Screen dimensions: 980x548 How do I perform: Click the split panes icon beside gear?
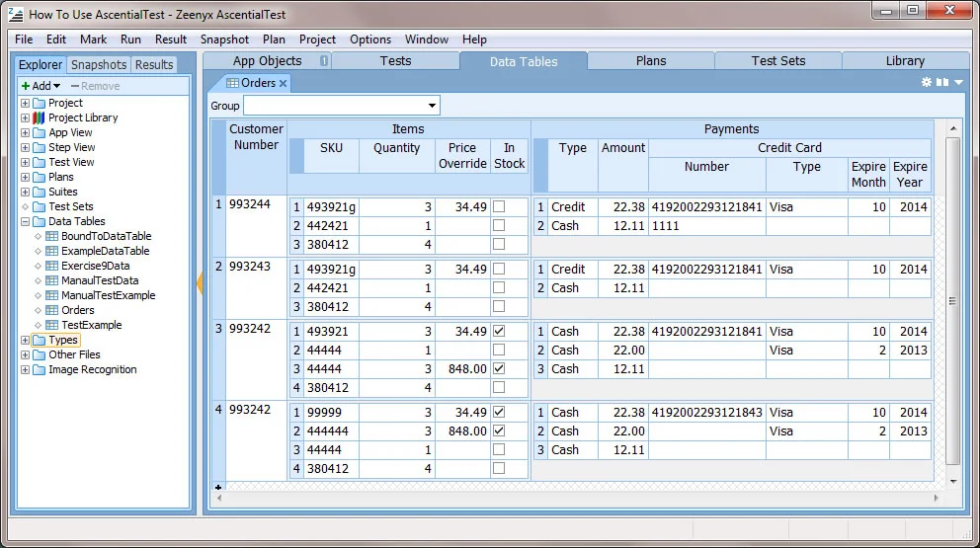coord(942,82)
